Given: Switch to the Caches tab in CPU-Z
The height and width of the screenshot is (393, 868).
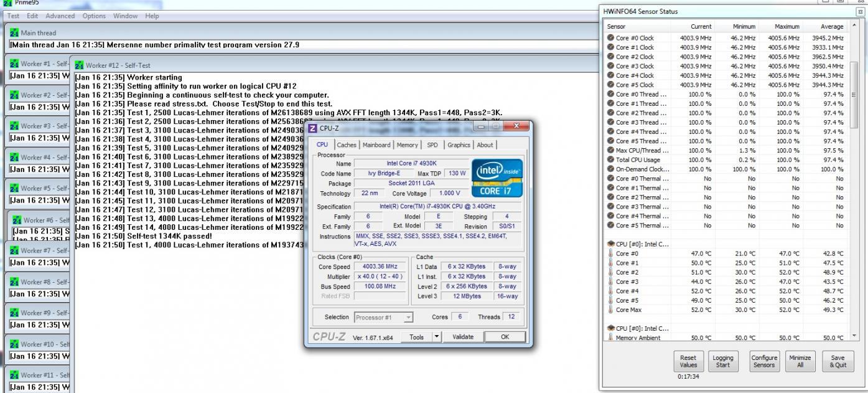Looking at the screenshot, I should [347, 144].
